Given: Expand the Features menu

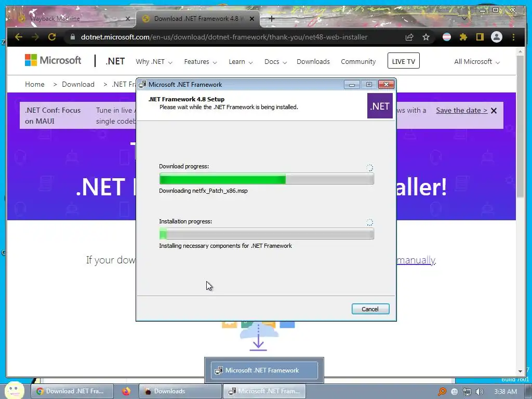Looking at the screenshot, I should click(x=201, y=62).
